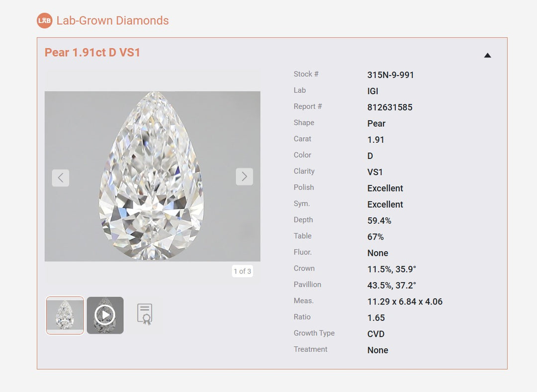The image size is (537, 392).
Task: Click the IGI lab value
Action: (x=373, y=91)
